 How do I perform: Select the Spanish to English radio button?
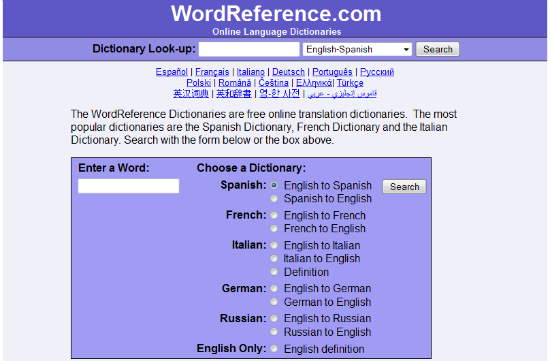coord(274,199)
